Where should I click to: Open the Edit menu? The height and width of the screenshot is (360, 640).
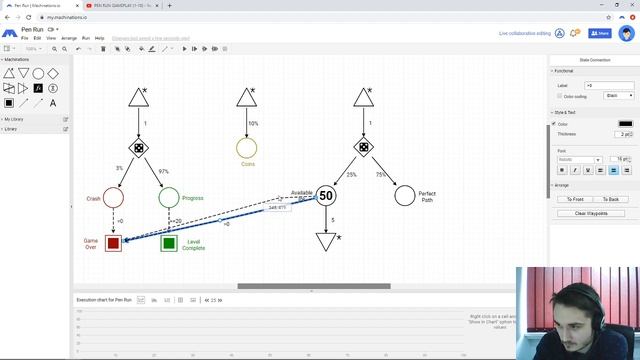(x=37, y=38)
